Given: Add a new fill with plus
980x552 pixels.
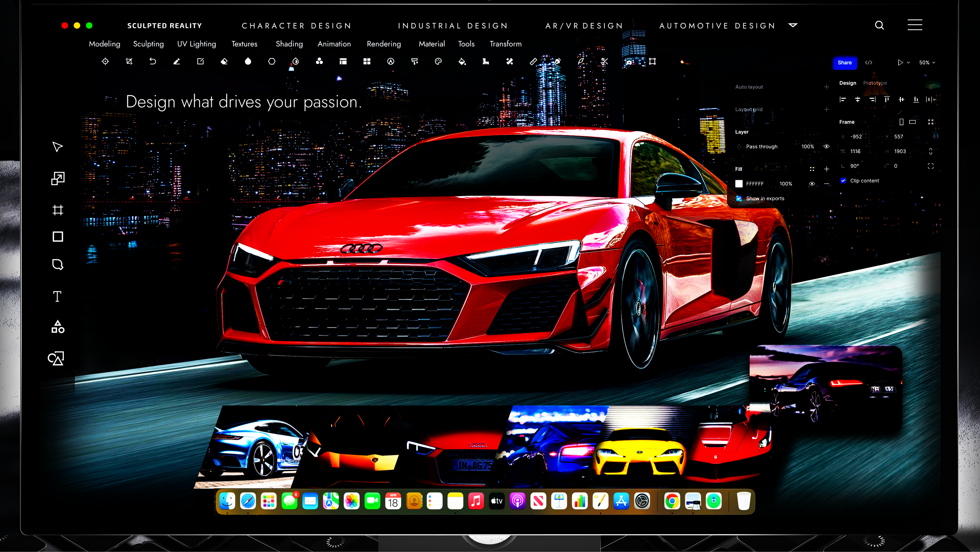Looking at the screenshot, I should 826,169.
